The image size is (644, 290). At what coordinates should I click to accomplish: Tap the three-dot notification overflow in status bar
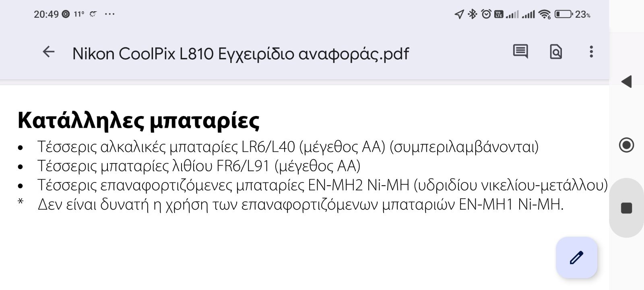109,14
